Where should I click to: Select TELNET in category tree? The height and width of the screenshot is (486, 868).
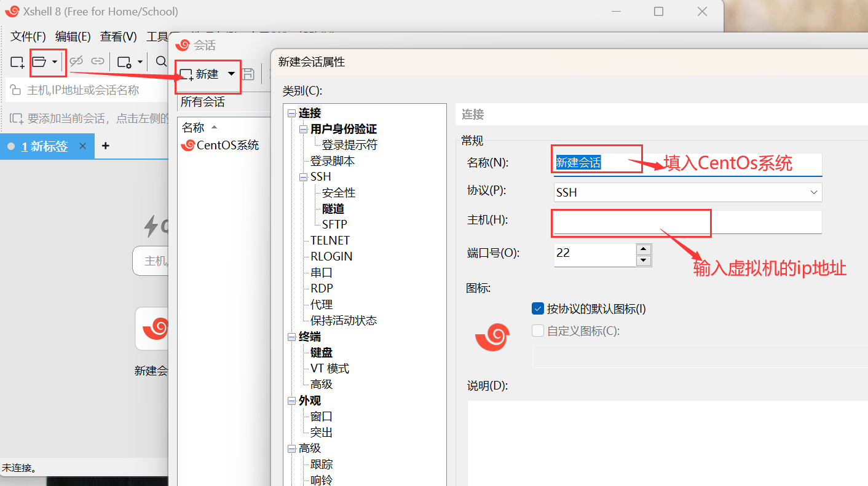330,240
